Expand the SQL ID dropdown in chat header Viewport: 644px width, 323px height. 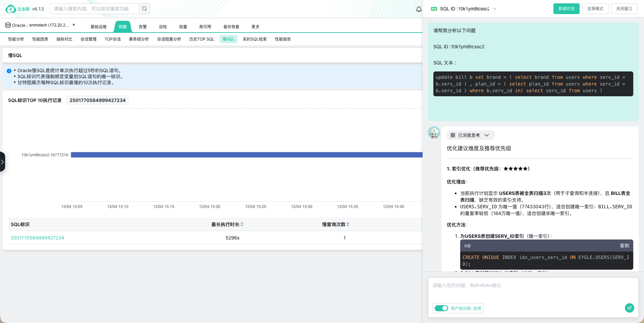click(495, 9)
